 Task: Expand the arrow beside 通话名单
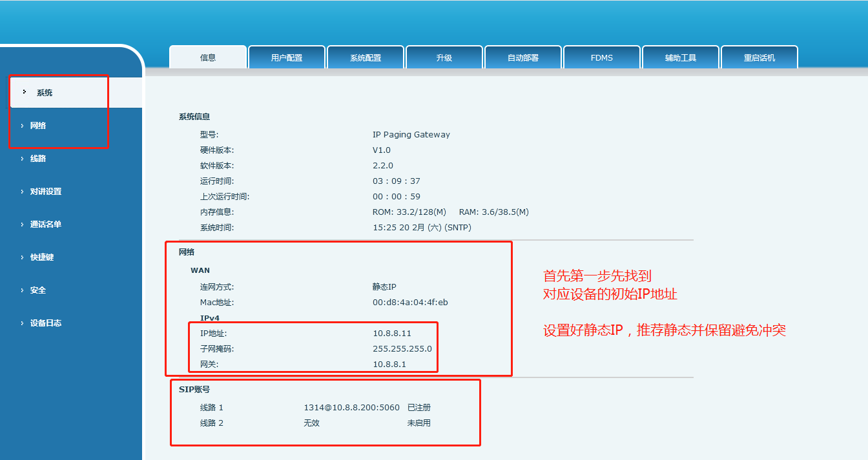(22, 225)
